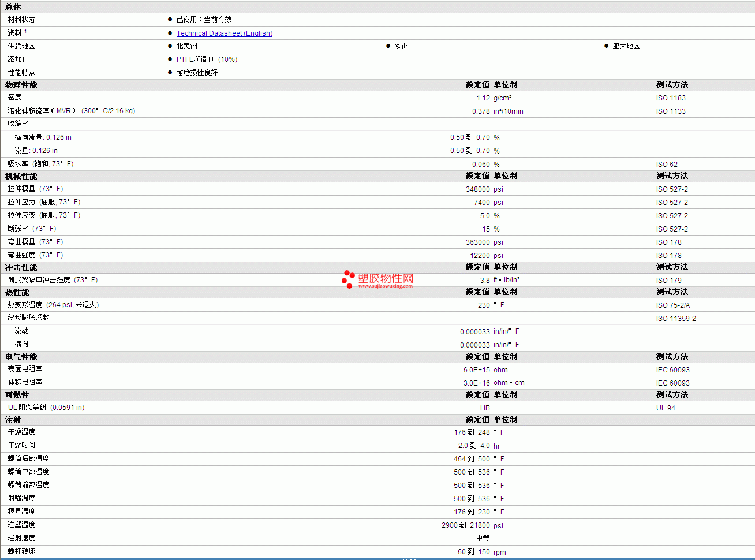Select the 供货地区 row label
This screenshot has width=755, height=560.
coord(21,46)
